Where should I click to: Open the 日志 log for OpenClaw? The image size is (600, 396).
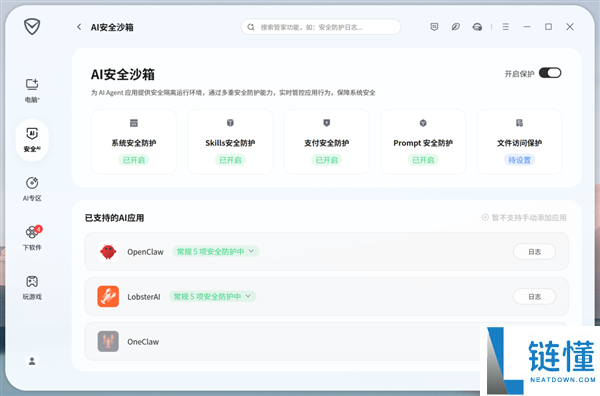(x=534, y=252)
